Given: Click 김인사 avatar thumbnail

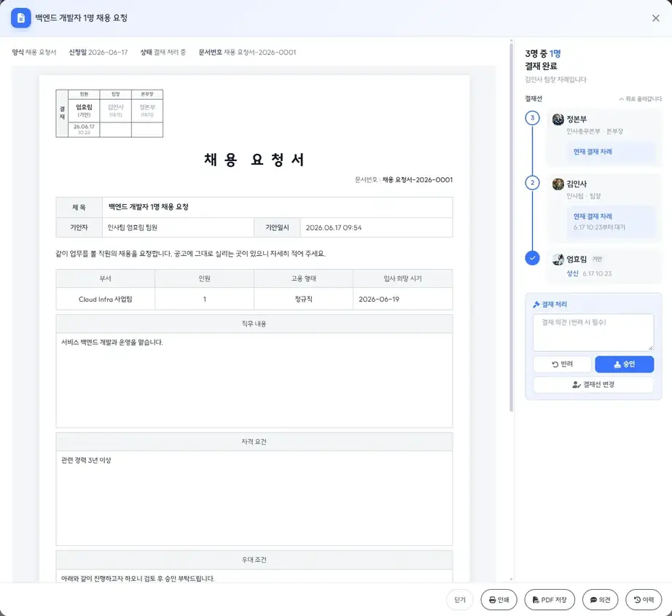Looking at the screenshot, I should (x=558, y=184).
